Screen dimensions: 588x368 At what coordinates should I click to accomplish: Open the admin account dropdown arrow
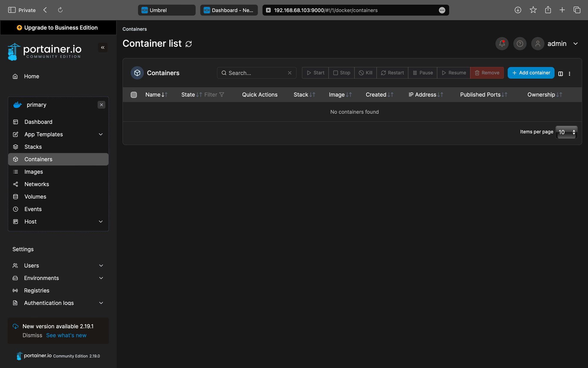pyautogui.click(x=575, y=44)
